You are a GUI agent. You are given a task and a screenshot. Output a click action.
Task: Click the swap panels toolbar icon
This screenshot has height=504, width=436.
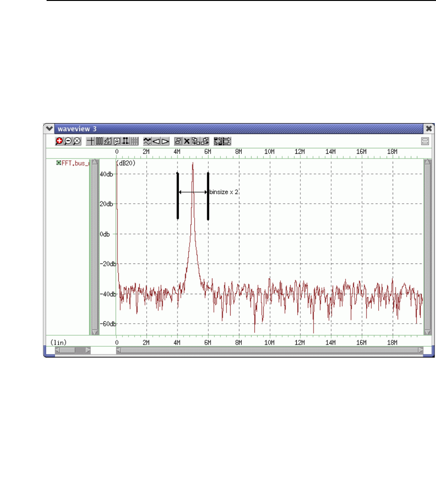218,141
